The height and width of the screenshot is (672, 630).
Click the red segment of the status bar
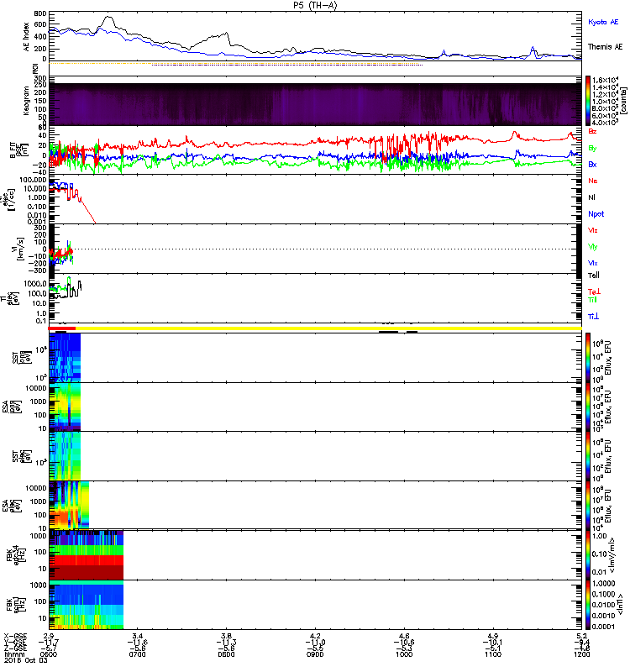(x=62, y=328)
